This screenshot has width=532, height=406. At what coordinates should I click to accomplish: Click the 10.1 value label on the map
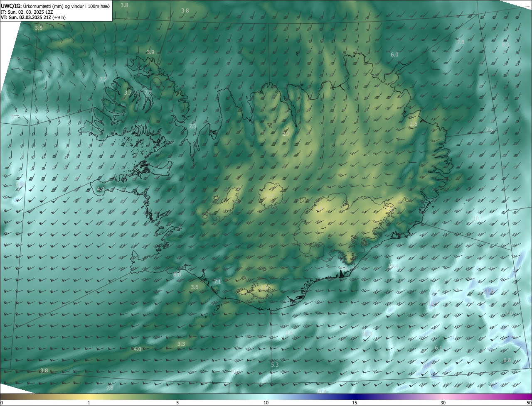click(478, 219)
